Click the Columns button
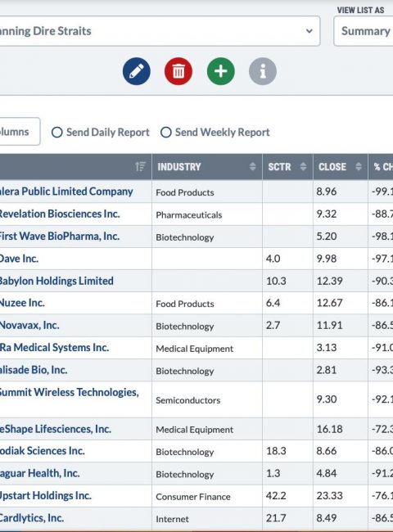This screenshot has height=532, width=393. tap(20, 132)
